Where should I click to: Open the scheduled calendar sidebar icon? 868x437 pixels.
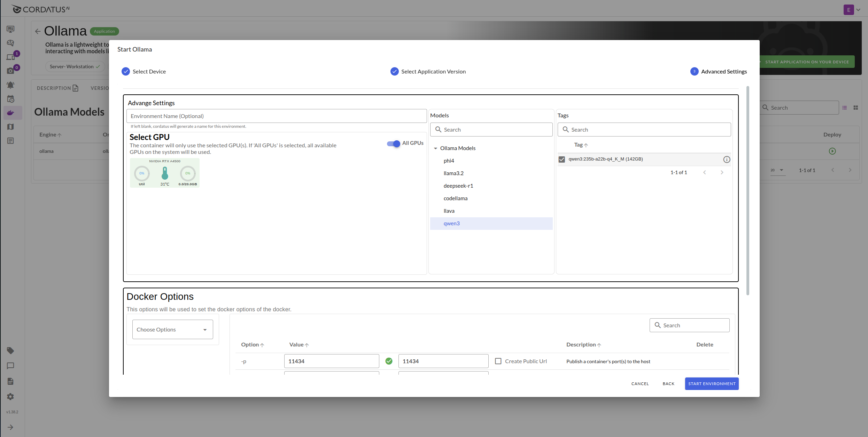tap(10, 99)
